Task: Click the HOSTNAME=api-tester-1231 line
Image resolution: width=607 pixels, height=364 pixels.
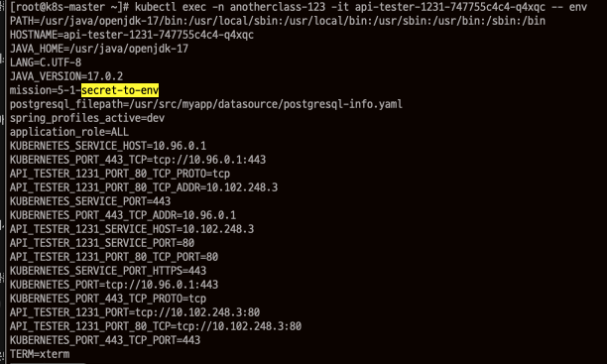Action: pyautogui.click(x=132, y=35)
